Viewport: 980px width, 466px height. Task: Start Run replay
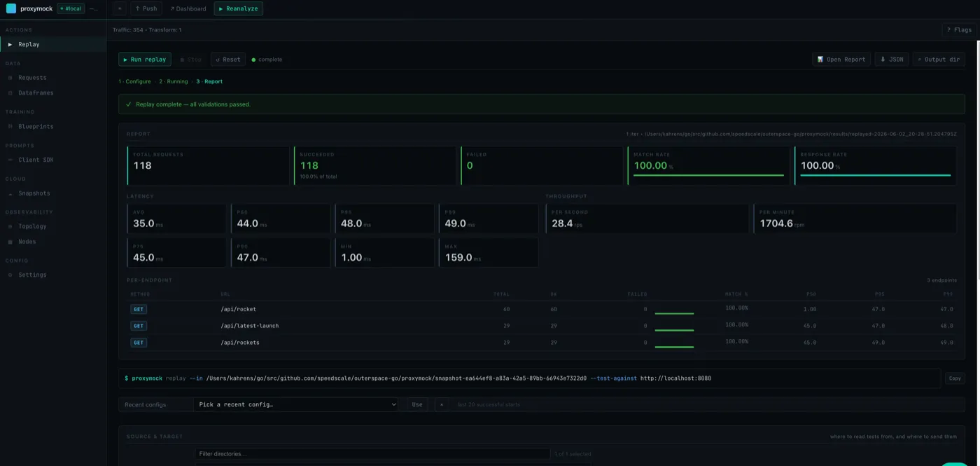[x=145, y=60]
